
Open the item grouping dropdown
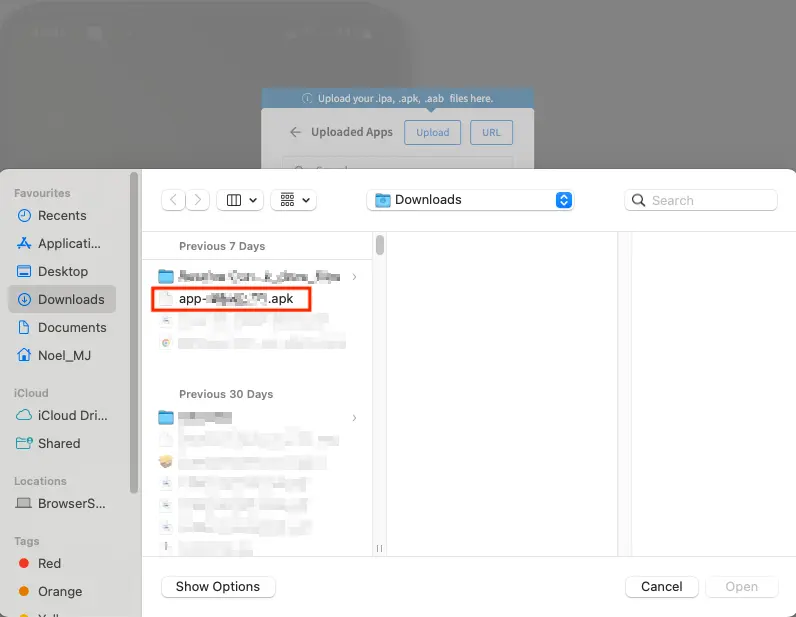pyautogui.click(x=293, y=200)
